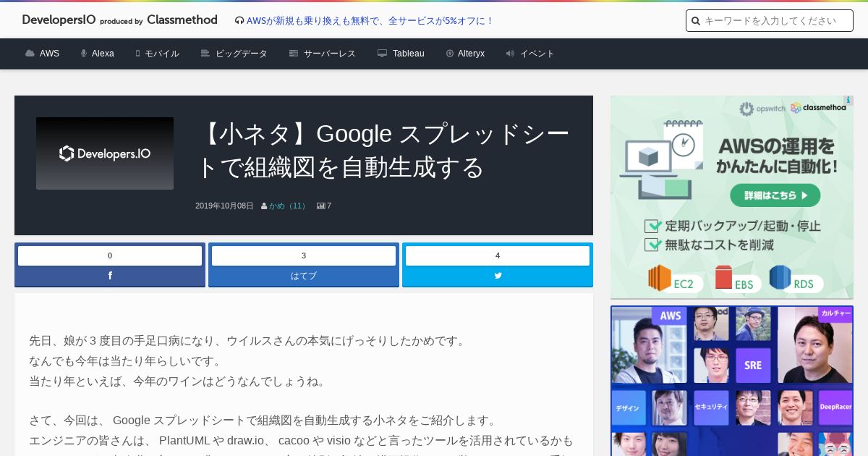Screen dimensions: 868x456
Task: Open the opswitch AWS automation ad banner
Action: tap(732, 198)
